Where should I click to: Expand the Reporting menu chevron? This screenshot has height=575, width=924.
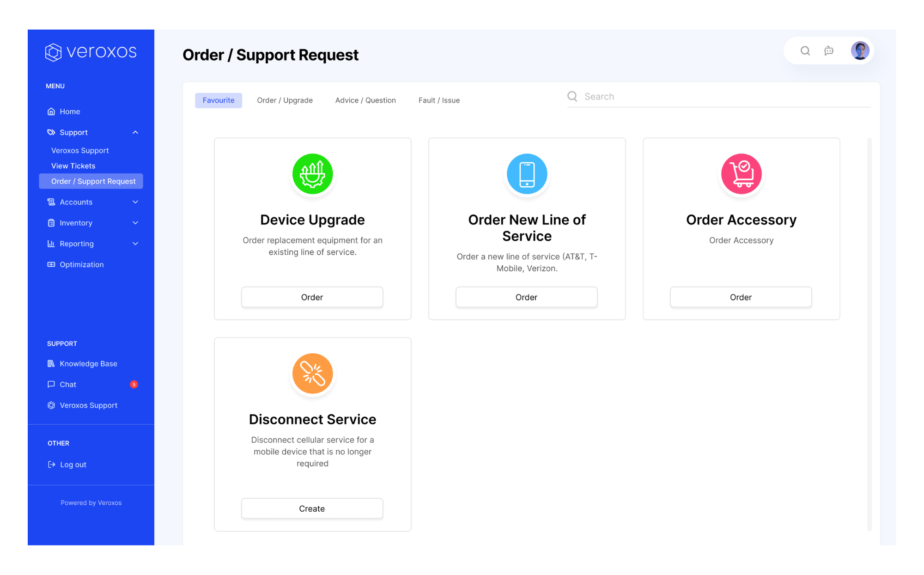point(135,244)
